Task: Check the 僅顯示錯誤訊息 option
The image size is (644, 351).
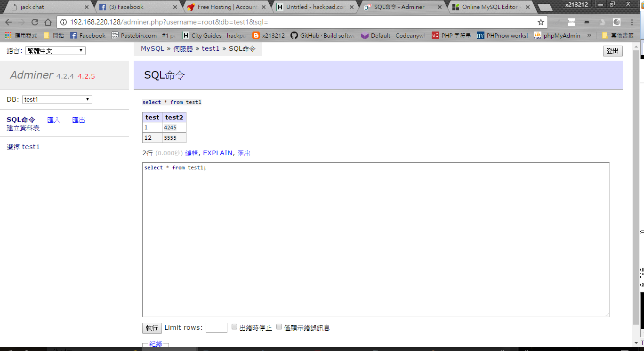Action: [x=279, y=327]
